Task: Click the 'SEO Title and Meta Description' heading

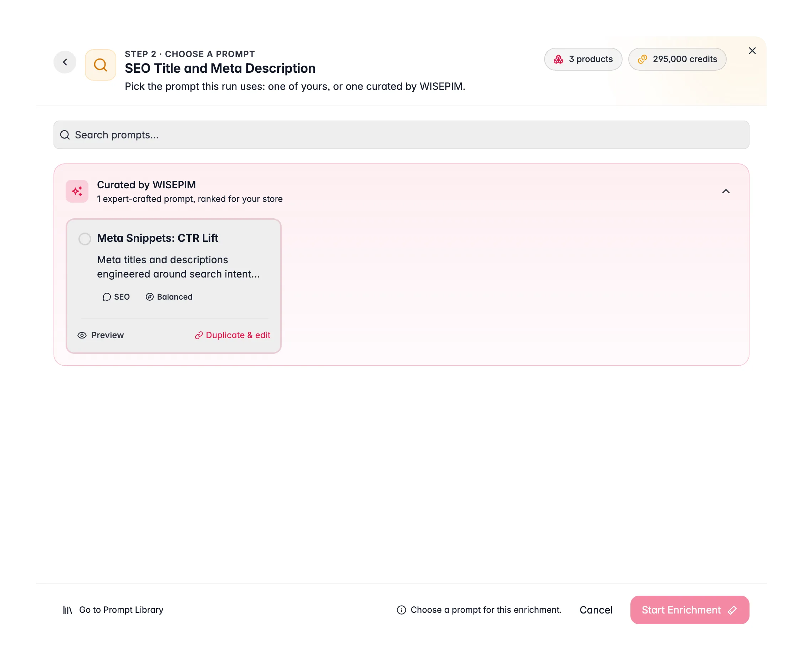Action: pos(220,68)
